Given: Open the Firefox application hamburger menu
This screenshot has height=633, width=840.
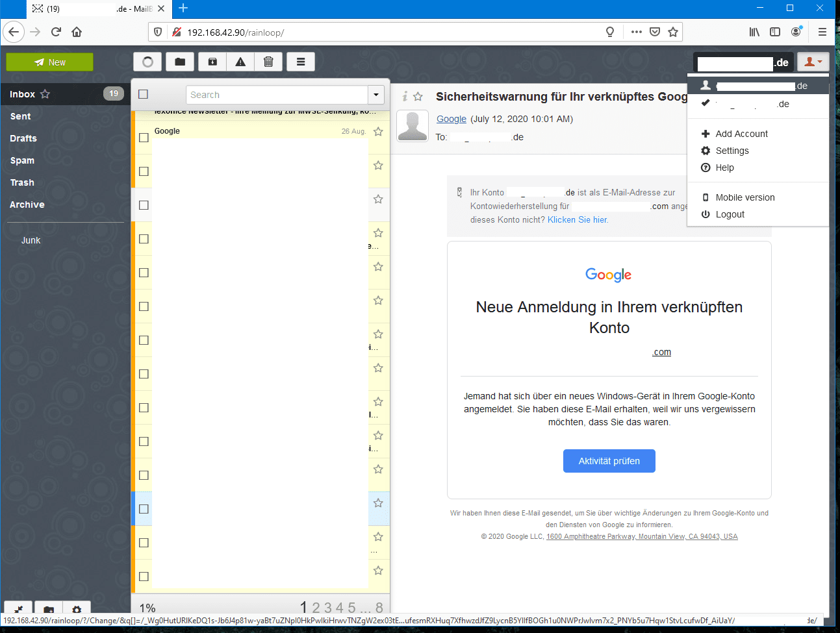Looking at the screenshot, I should coord(822,32).
